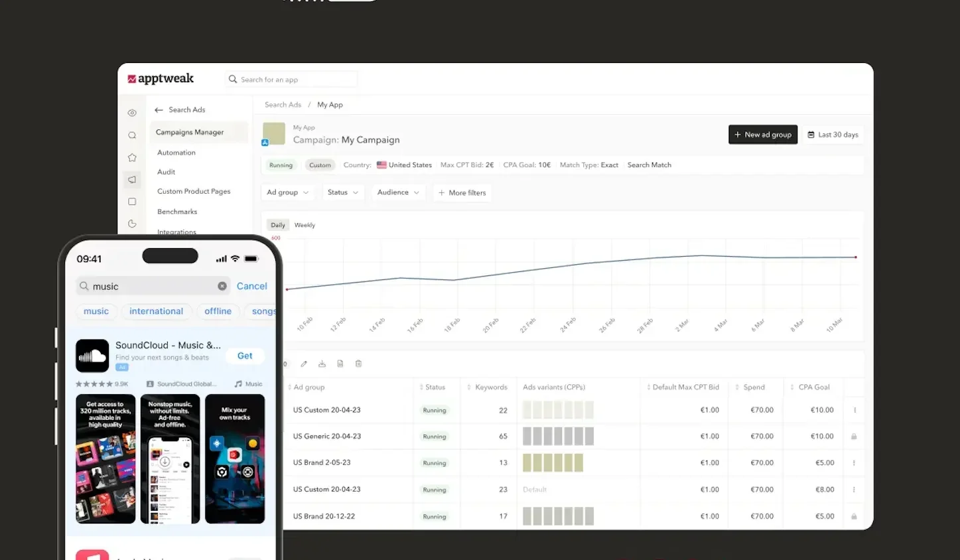
Task: Click the US Brand 2-05-23 ad variants swatches
Action: [553, 462]
